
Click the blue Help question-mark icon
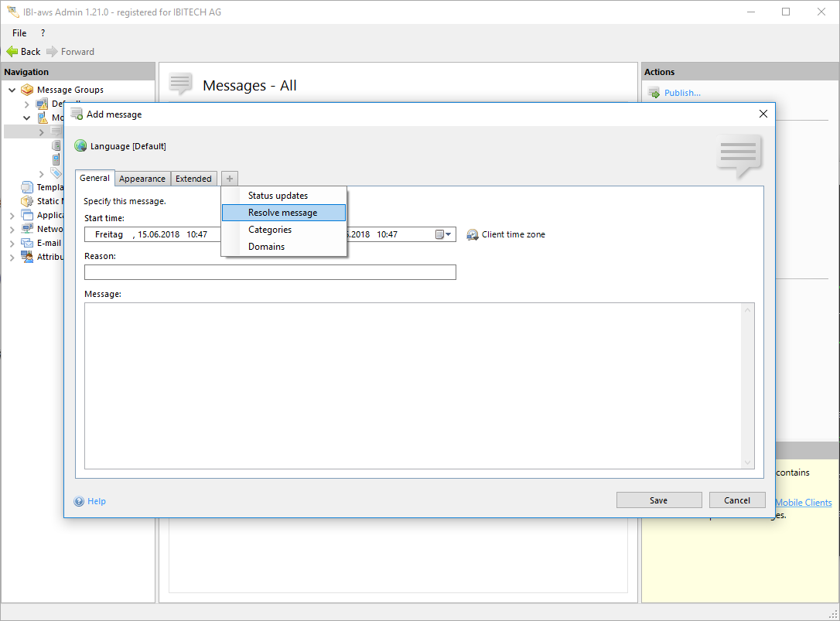point(79,501)
